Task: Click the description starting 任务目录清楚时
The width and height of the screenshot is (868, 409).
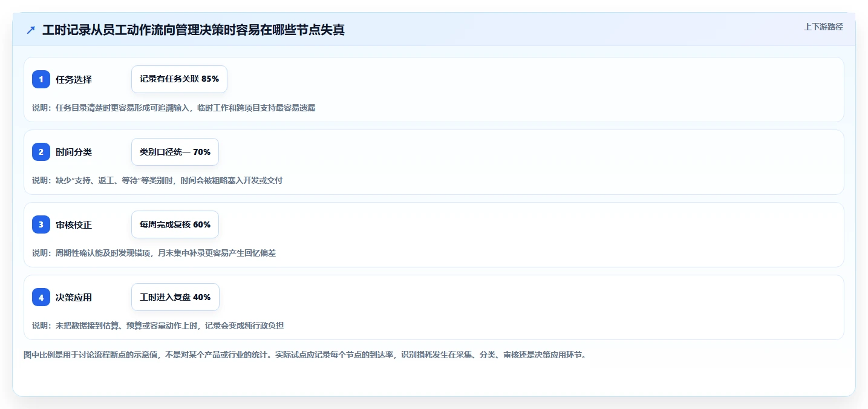Action: pos(174,108)
